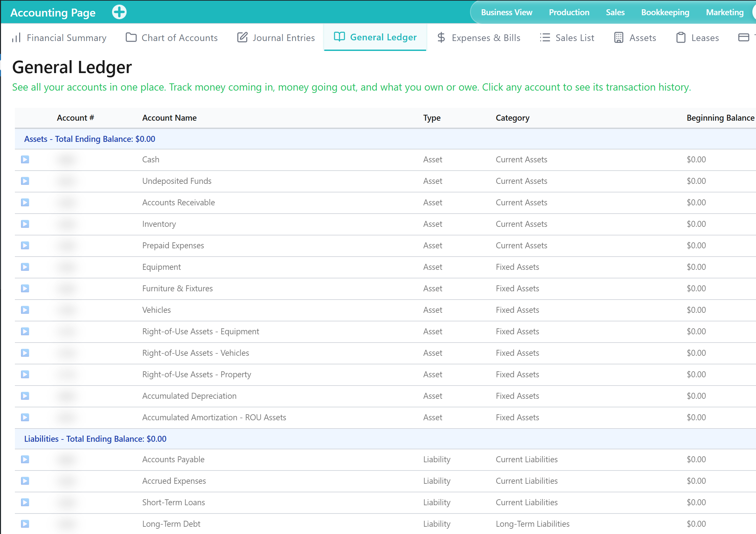Click the credit card icon after Leases
Screen dimensions: 756x534
[x=743, y=37]
